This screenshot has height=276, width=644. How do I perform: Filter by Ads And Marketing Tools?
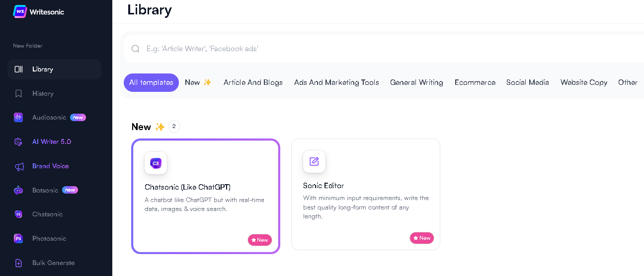click(336, 82)
